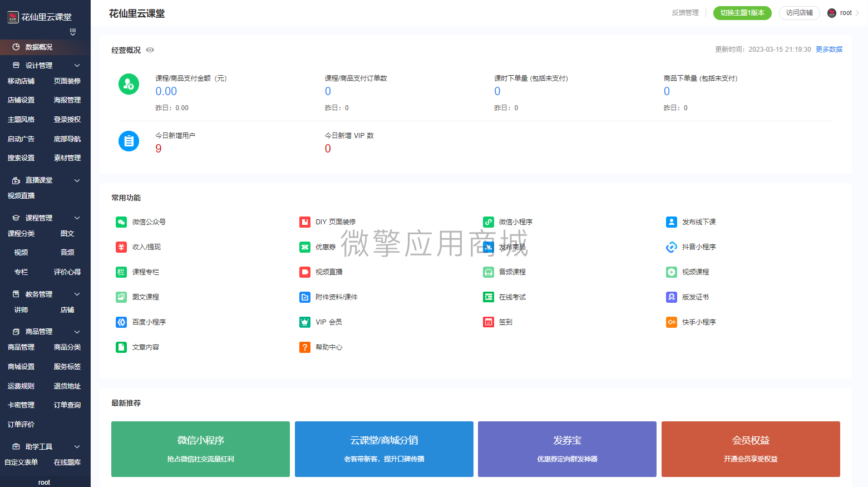868x487 pixels.
Task: Collapse the 设计管理 sidebar section
Action: (77, 66)
